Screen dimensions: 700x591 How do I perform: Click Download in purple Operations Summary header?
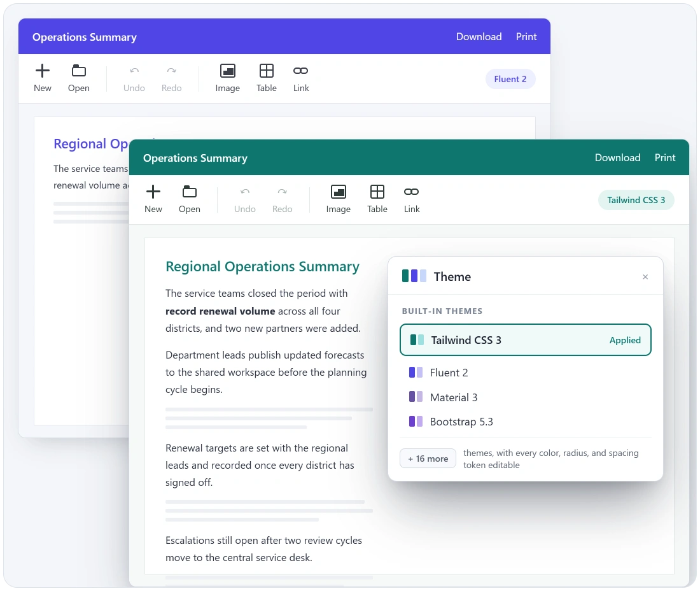(479, 37)
